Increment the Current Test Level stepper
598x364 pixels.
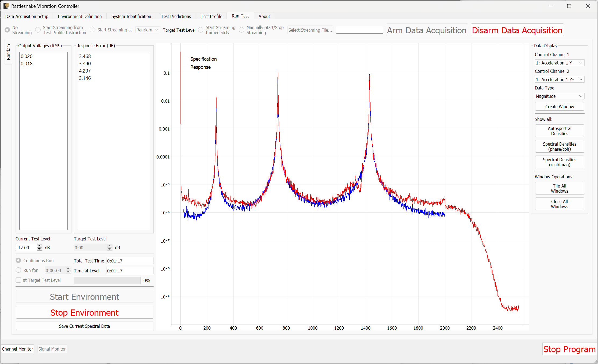point(39,246)
